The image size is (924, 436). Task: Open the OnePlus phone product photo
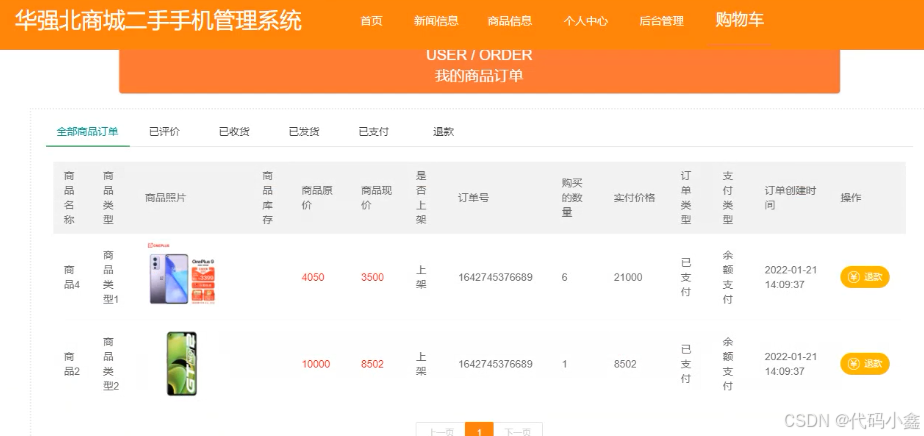pyautogui.click(x=182, y=273)
